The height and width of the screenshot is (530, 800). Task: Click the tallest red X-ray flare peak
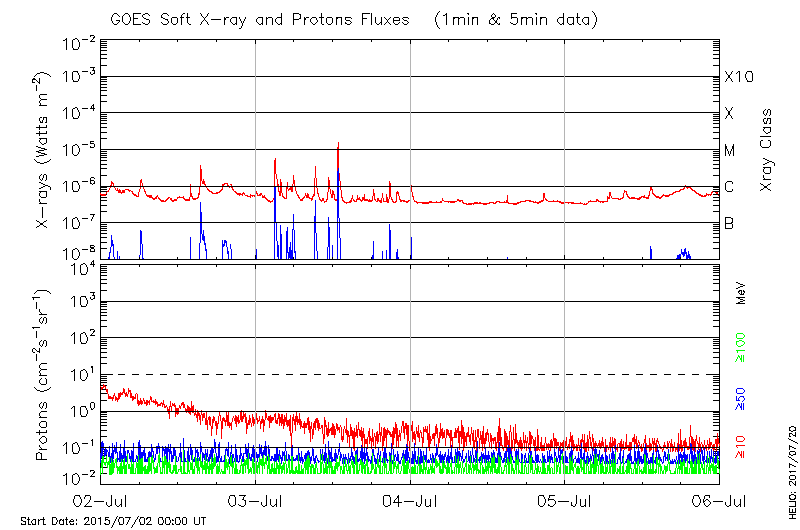pyautogui.click(x=339, y=145)
